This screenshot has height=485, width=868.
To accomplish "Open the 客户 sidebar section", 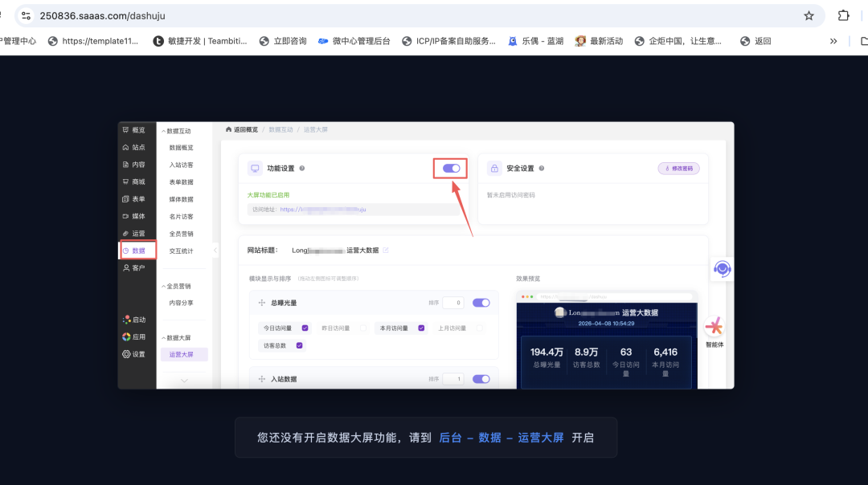I will point(133,267).
